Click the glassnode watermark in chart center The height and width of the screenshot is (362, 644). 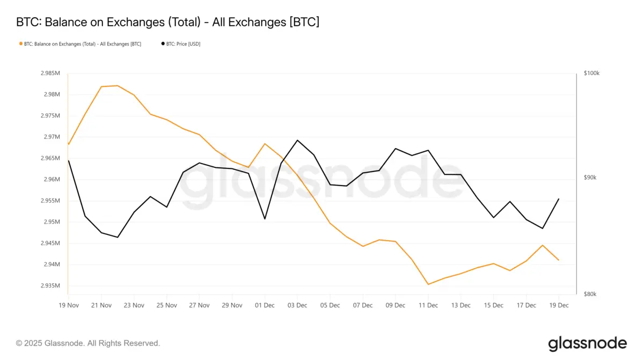point(322,185)
